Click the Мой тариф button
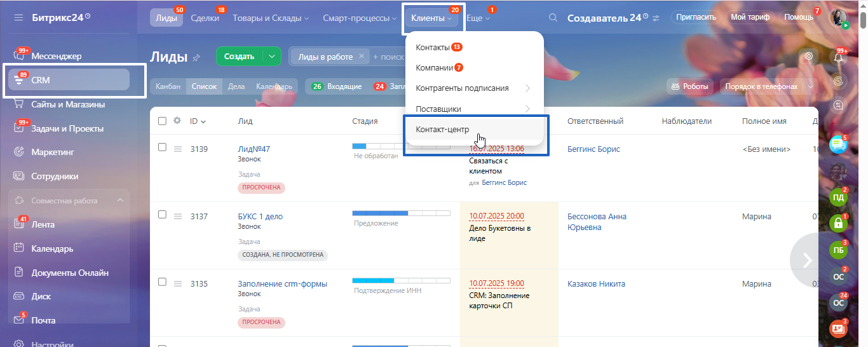868x347 pixels. click(x=750, y=17)
